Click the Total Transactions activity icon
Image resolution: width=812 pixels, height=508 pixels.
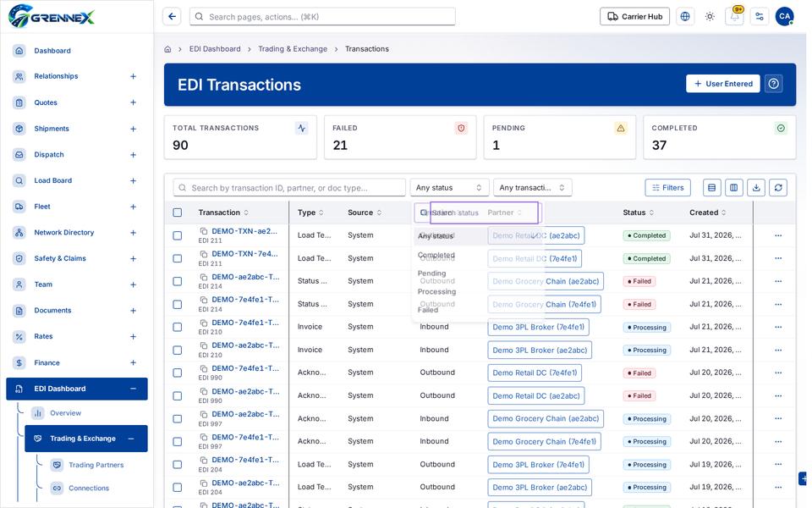pyautogui.click(x=301, y=128)
